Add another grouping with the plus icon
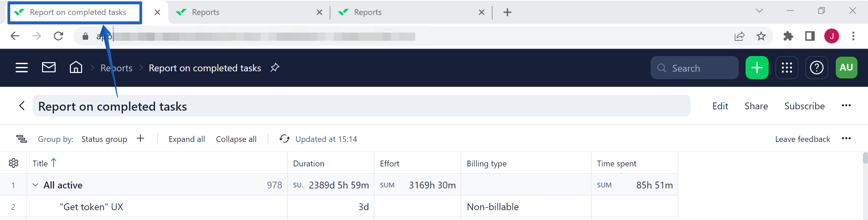Viewport: 868px width, 220px height. coord(140,139)
